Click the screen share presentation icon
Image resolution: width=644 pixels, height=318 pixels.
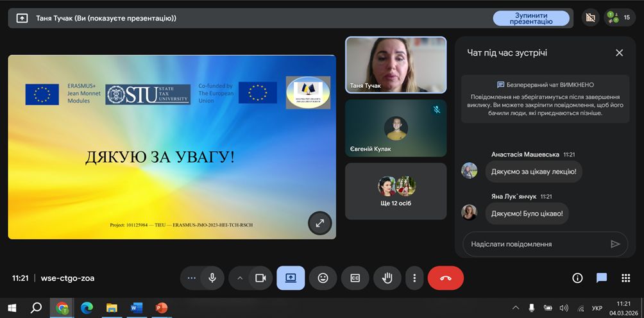291,278
